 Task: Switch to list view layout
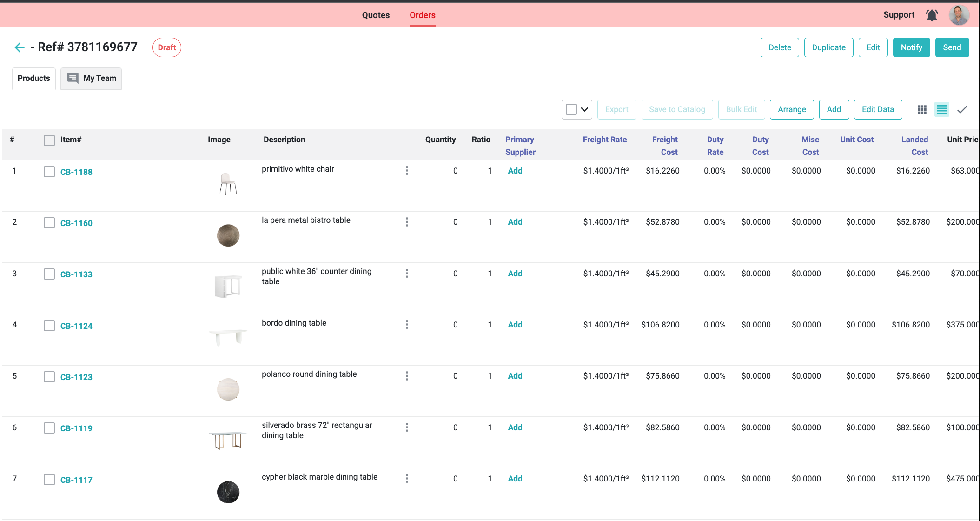pyautogui.click(x=941, y=110)
